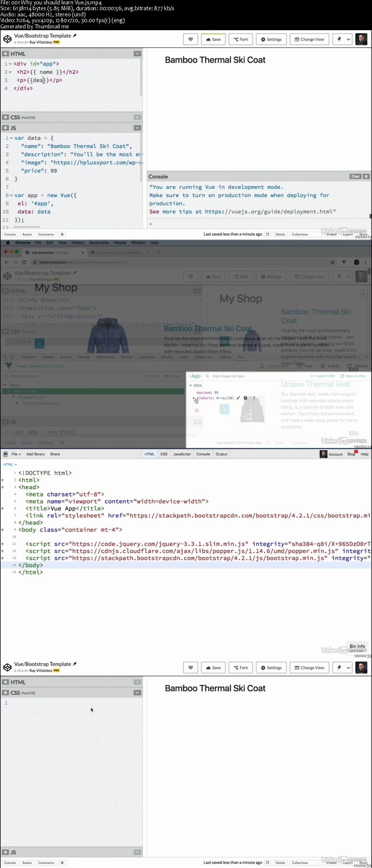Click the Chrome reload button
Image resolution: width=372 pixels, height=868 pixels.
[x=24, y=262]
